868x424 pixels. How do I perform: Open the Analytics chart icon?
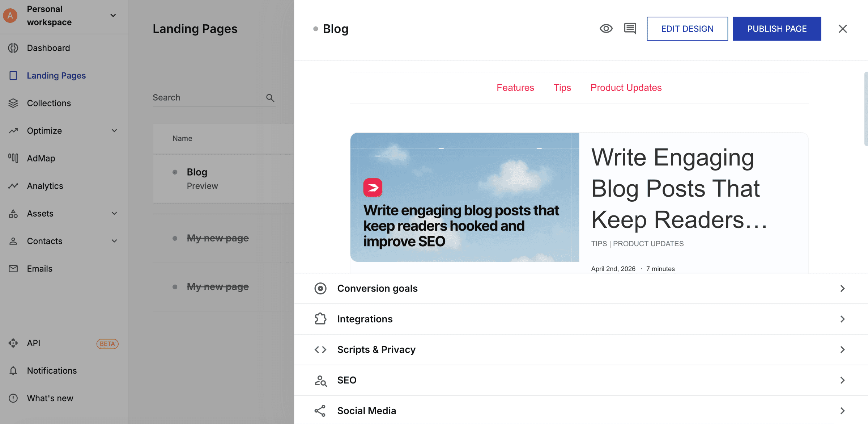pos(13,186)
